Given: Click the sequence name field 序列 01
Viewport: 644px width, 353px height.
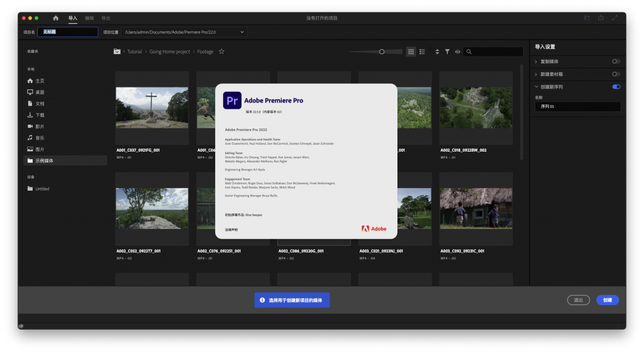Looking at the screenshot, I should [577, 106].
